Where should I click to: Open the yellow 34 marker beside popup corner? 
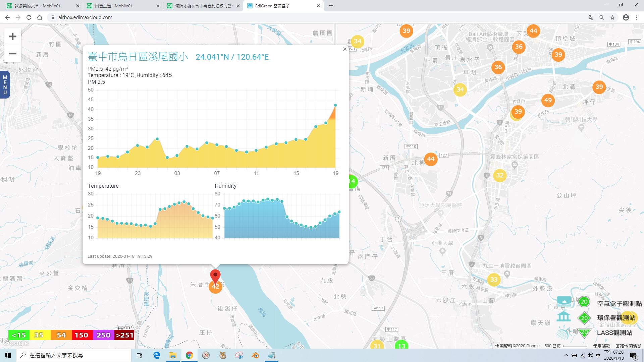pos(358,42)
